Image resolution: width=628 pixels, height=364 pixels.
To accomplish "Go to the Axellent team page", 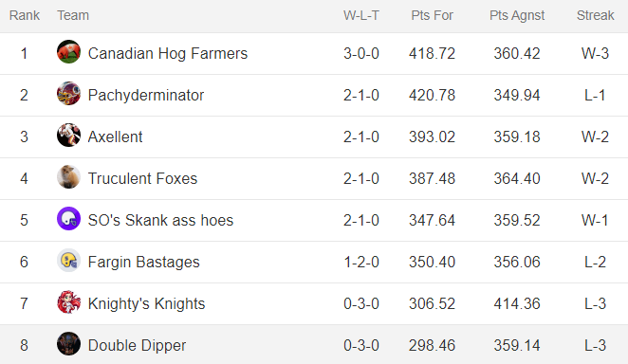I will [116, 136].
